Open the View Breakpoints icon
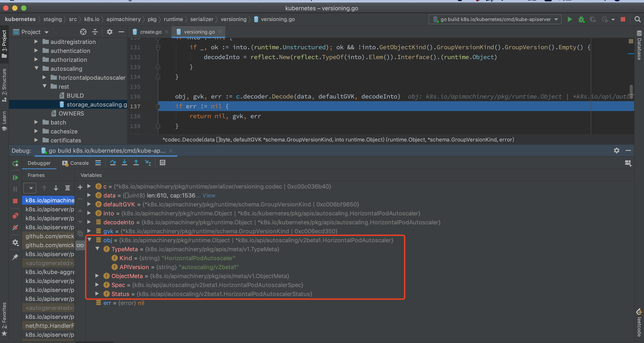 15,216
